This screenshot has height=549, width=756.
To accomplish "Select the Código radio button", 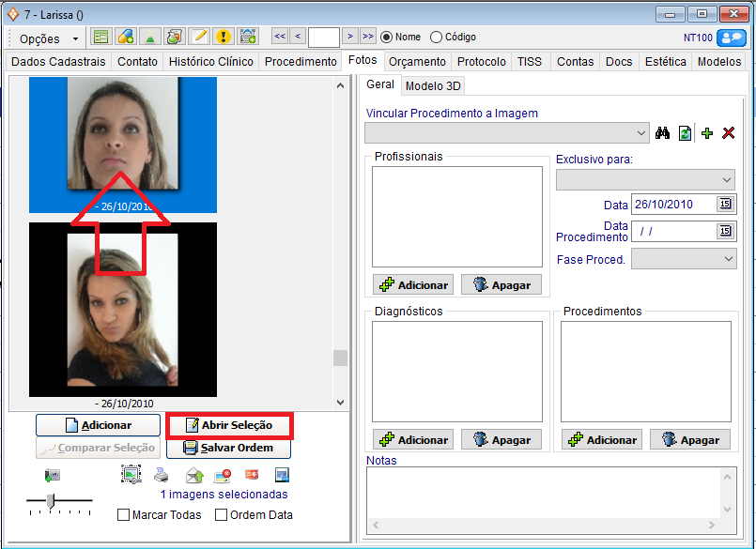I will 436,37.
